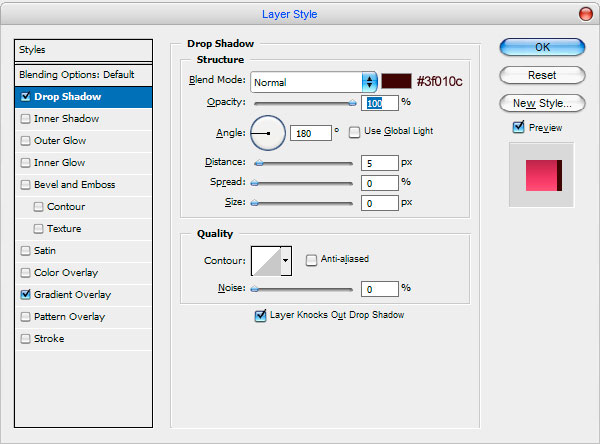
Task: Click the New Style... button
Action: click(542, 103)
